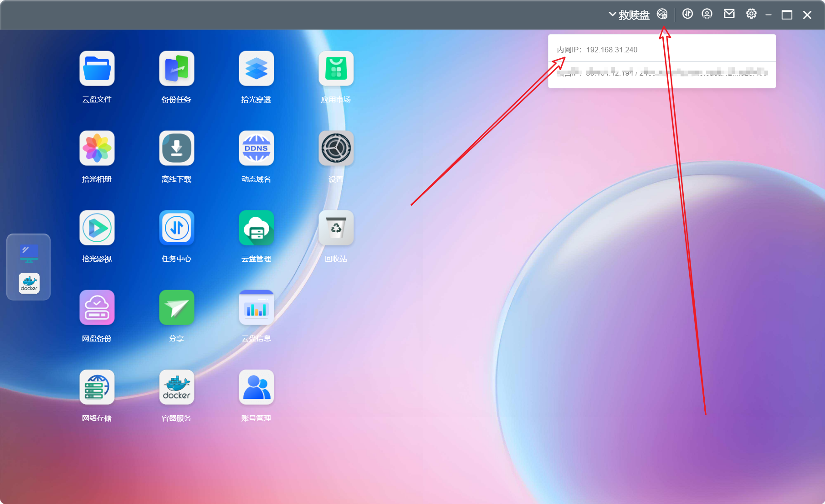
Task: Open the 拾光相册 photo album
Action: point(97,148)
